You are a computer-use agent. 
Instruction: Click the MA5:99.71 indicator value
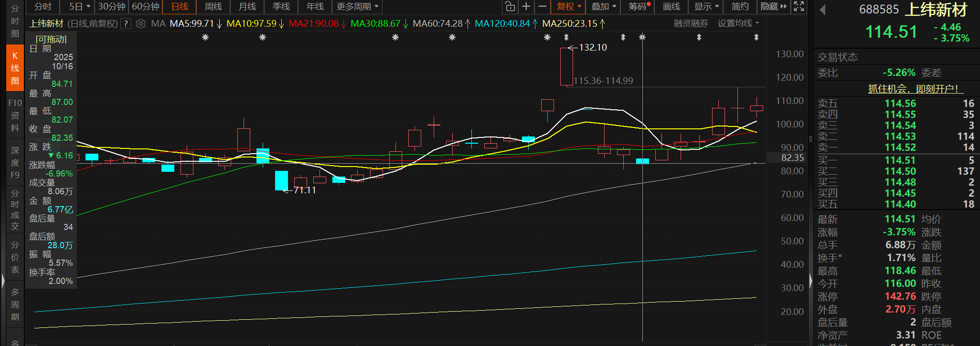192,23
